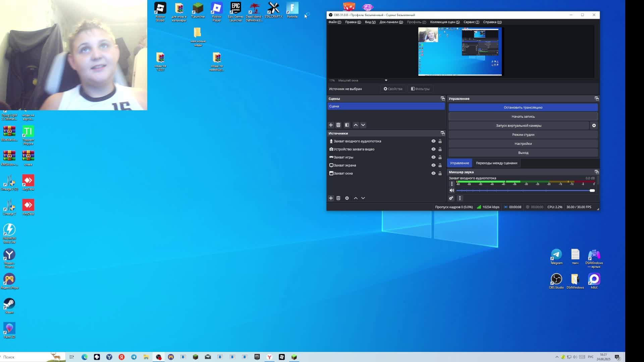Open the Сервис menu
644x362 pixels.
coord(471,22)
